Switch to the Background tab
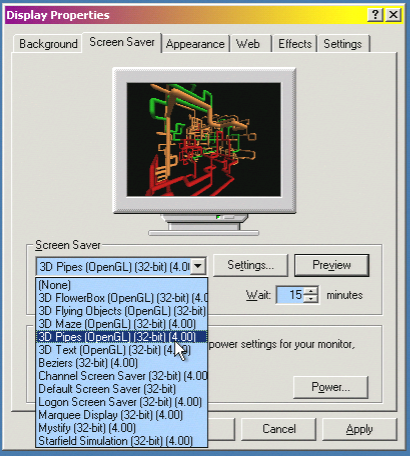The height and width of the screenshot is (456, 410). point(48,44)
